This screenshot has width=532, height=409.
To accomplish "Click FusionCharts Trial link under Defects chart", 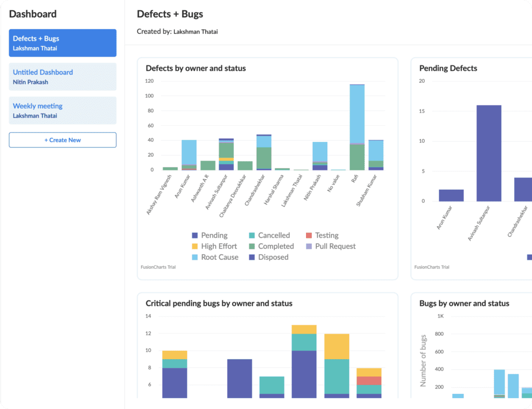I will point(158,267).
